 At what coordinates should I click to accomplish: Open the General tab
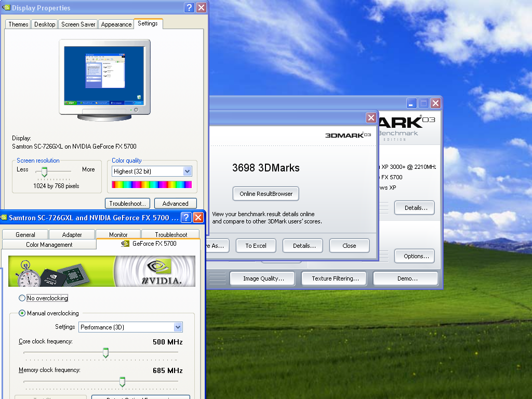(25, 234)
